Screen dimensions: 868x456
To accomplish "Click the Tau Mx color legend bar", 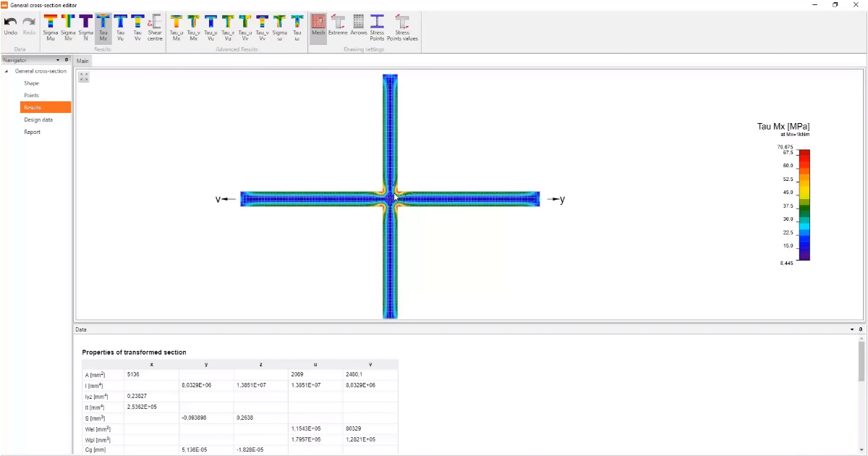I will (804, 205).
